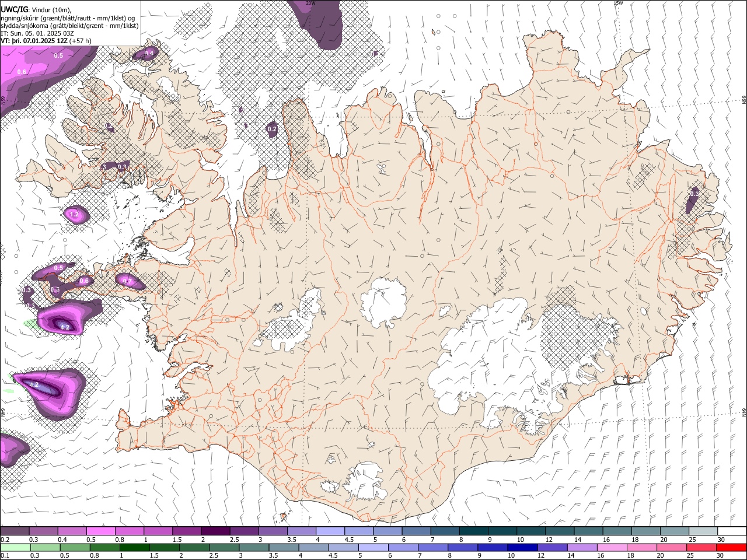Pick the darkest purple 2–2.5 legend swatch
Viewport: 747px width, 560px height.
(215, 531)
